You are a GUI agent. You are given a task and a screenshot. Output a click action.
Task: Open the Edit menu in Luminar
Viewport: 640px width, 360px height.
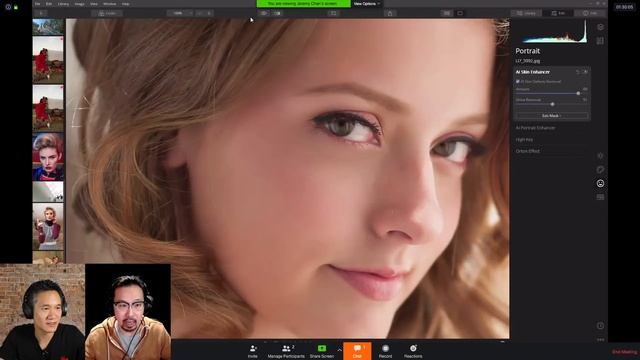pyautogui.click(x=49, y=4)
